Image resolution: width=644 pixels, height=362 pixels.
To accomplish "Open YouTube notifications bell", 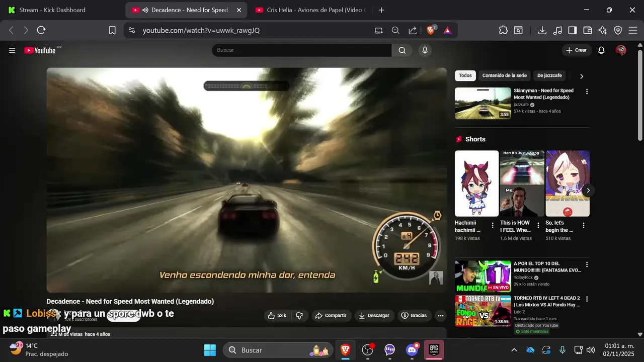I will coord(601,50).
